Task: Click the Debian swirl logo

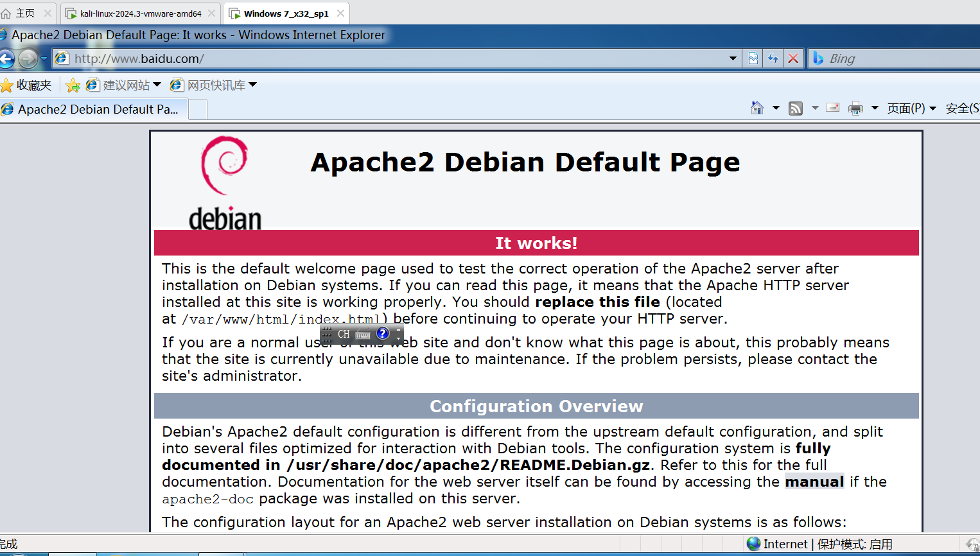Action: [x=224, y=166]
